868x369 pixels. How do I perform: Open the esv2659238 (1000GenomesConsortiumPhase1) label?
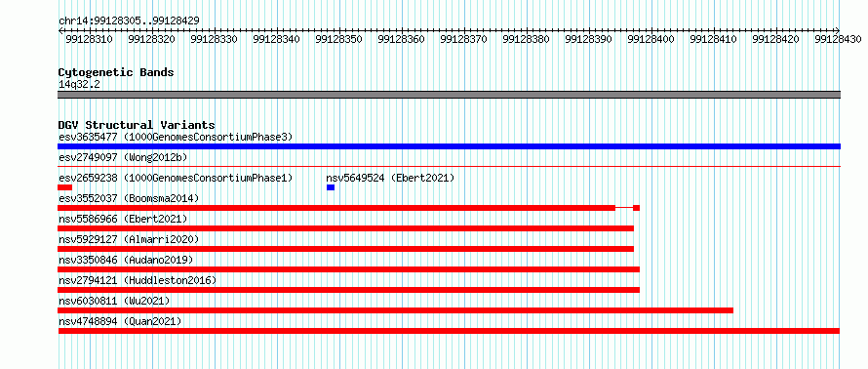tap(176, 178)
